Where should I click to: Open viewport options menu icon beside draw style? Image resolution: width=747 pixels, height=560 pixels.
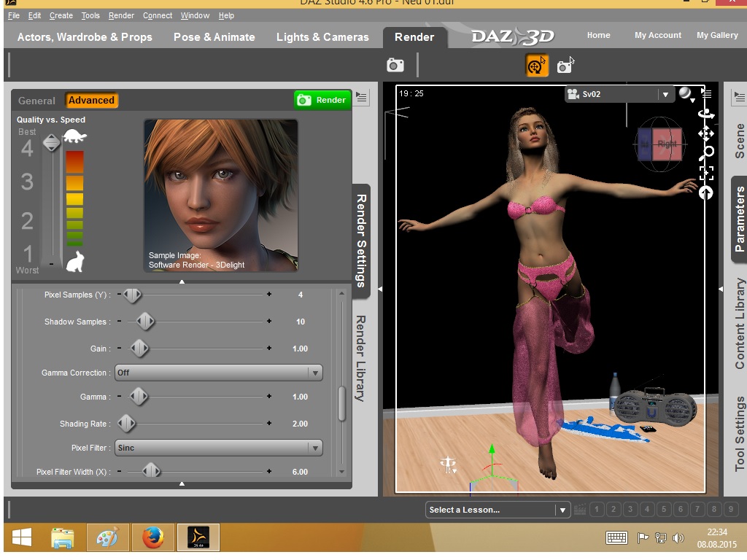point(706,93)
